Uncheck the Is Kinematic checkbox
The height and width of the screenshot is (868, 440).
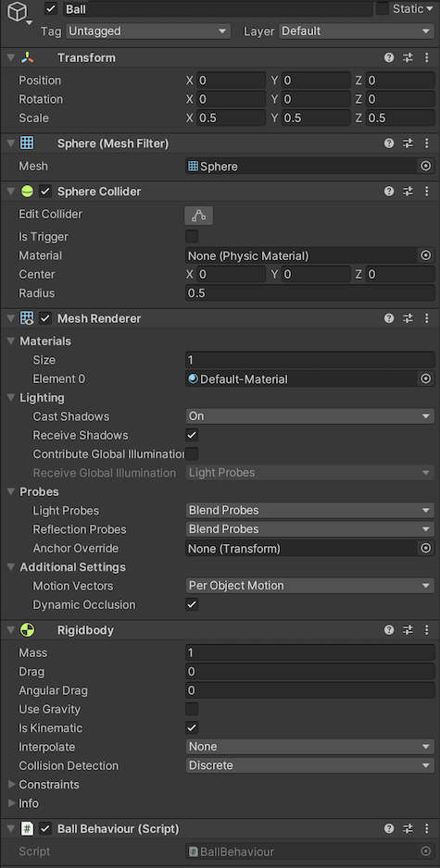click(192, 728)
